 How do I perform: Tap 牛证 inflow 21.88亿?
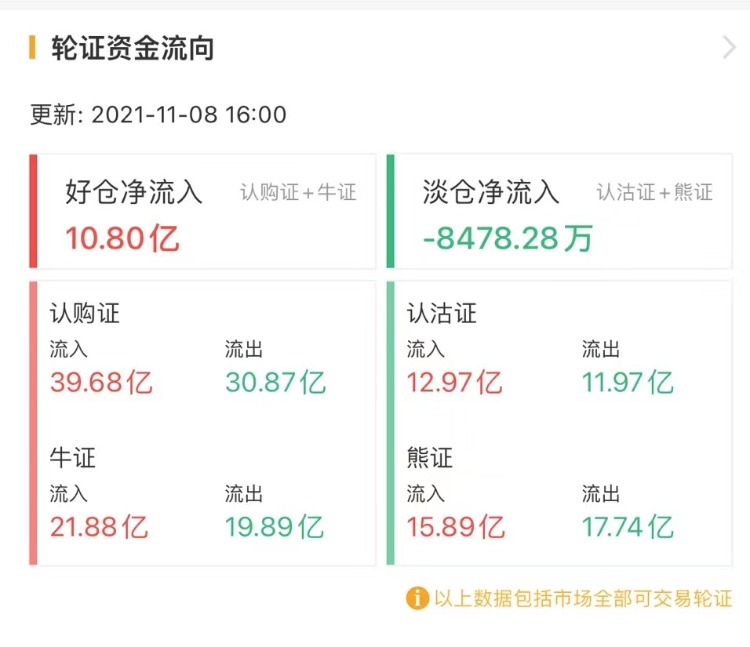click(99, 526)
